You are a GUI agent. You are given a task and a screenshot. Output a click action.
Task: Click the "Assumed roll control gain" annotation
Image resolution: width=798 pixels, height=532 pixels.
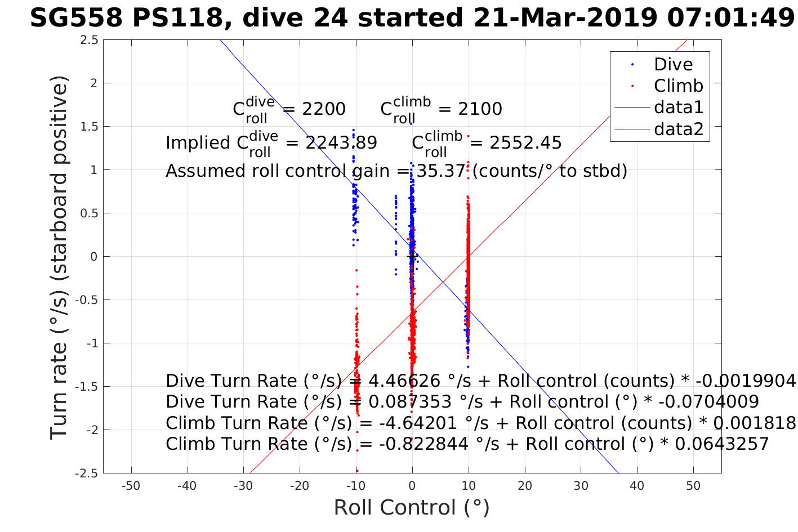(396, 171)
